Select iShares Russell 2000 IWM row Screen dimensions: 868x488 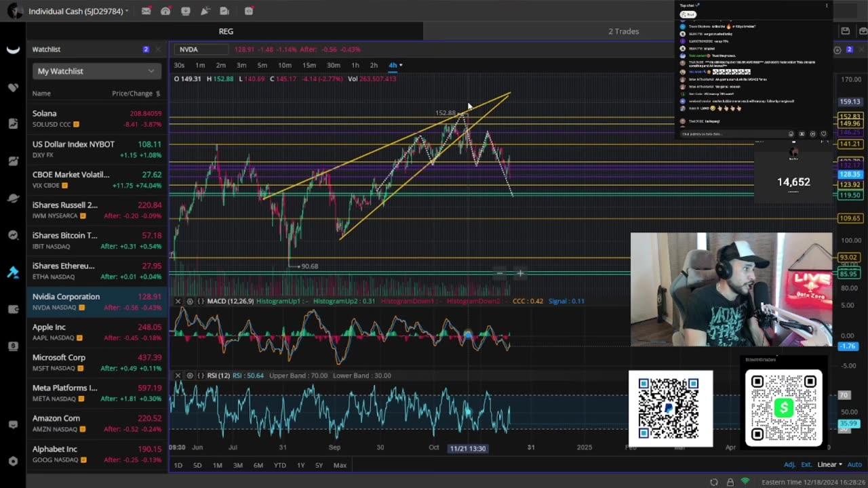97,210
